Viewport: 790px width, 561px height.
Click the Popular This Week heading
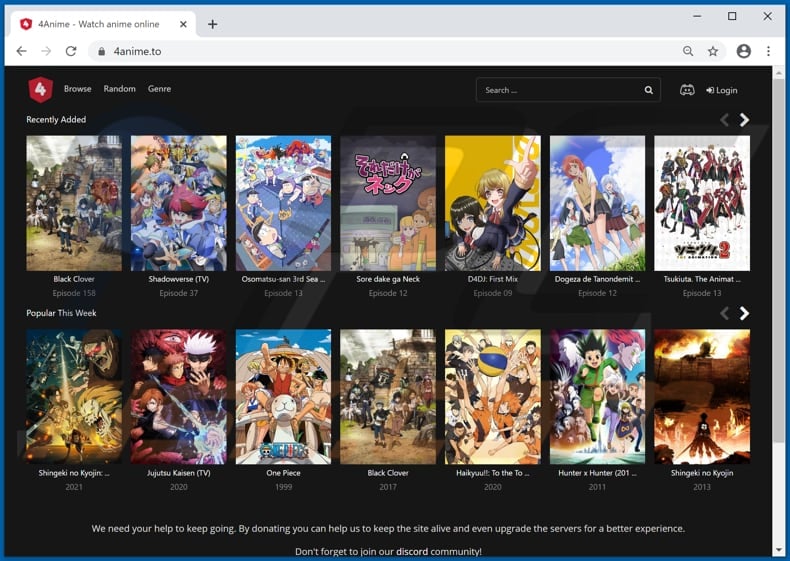61,313
